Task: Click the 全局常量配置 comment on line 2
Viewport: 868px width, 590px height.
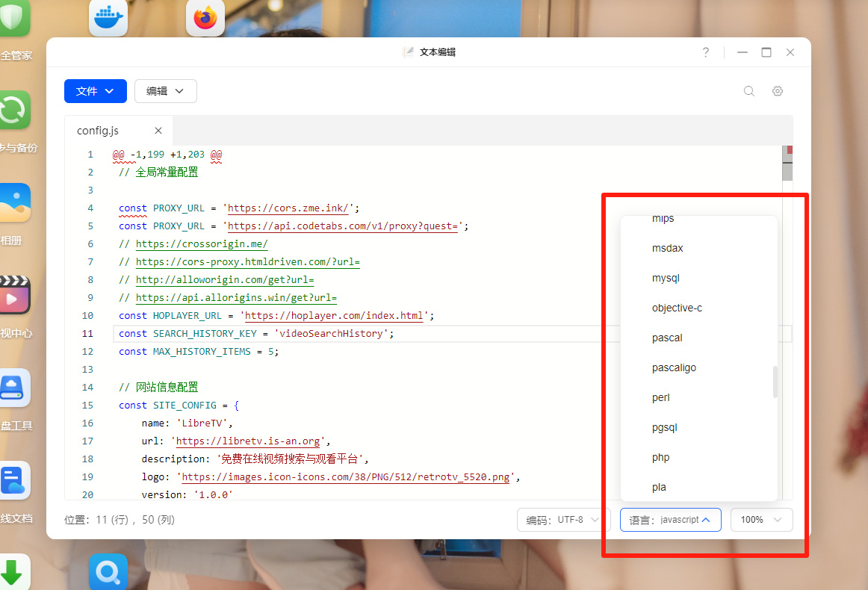Action: click(x=167, y=172)
